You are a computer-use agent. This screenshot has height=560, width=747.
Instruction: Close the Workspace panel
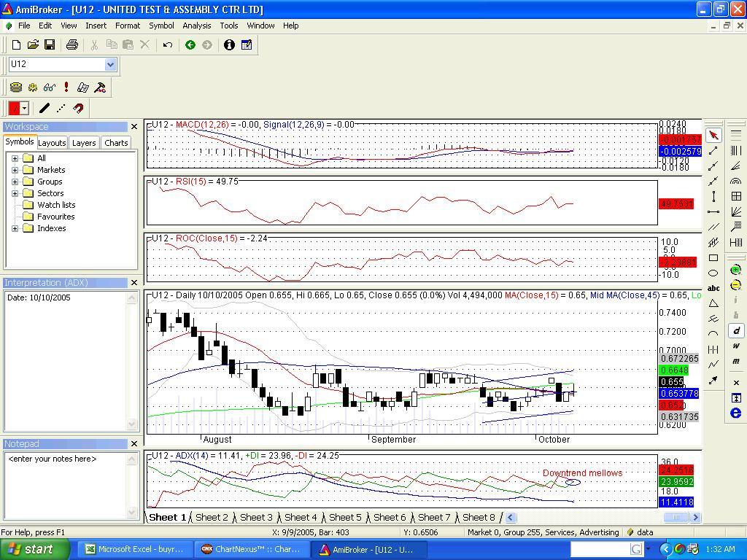(134, 127)
